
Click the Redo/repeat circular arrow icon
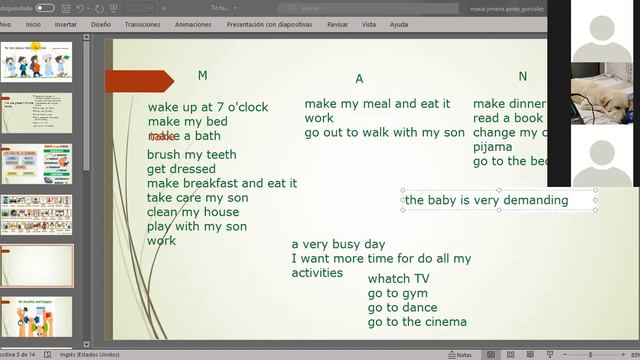point(99,9)
